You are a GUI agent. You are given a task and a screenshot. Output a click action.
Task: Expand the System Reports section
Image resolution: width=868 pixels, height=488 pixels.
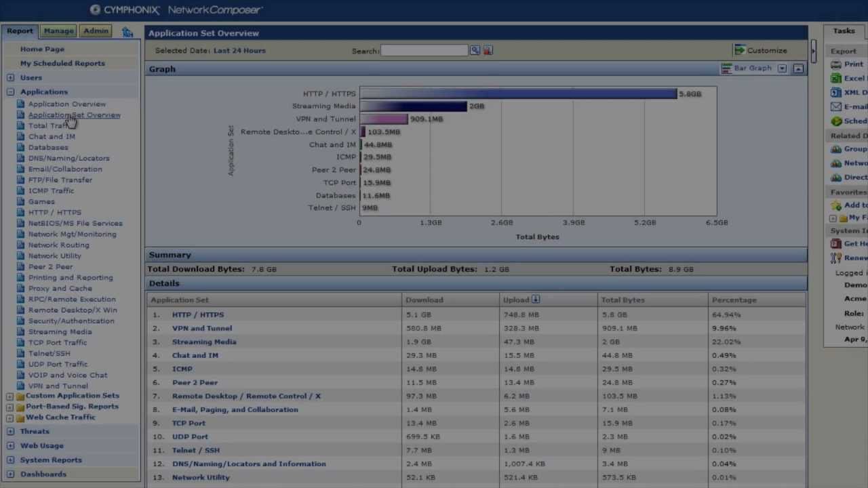coord(10,460)
